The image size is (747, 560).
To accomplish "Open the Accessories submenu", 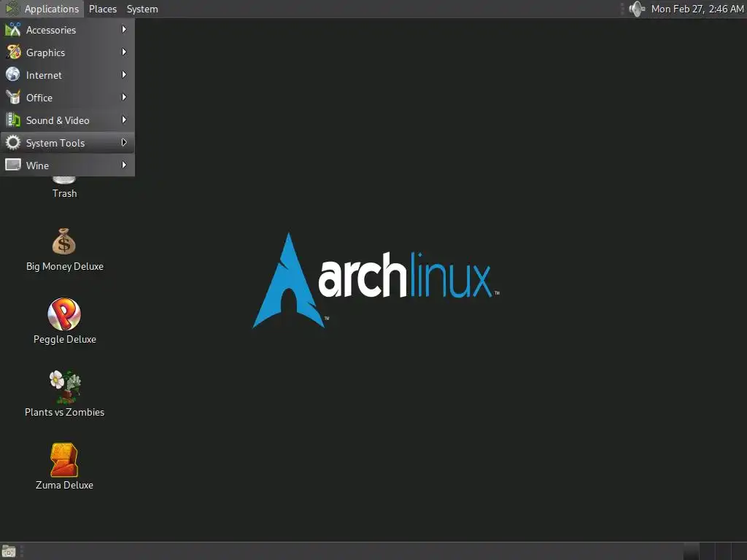I will (x=68, y=30).
